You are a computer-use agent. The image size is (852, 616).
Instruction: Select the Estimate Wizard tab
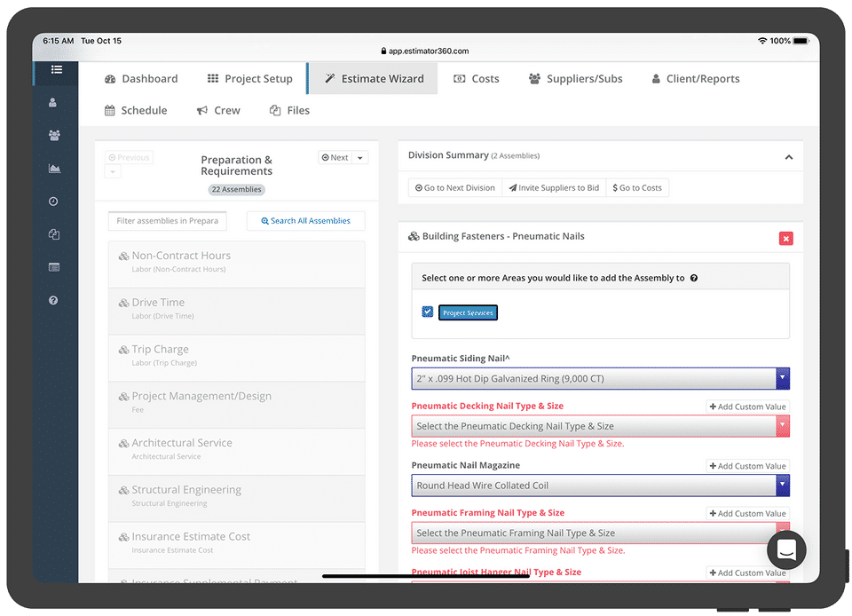pos(374,79)
